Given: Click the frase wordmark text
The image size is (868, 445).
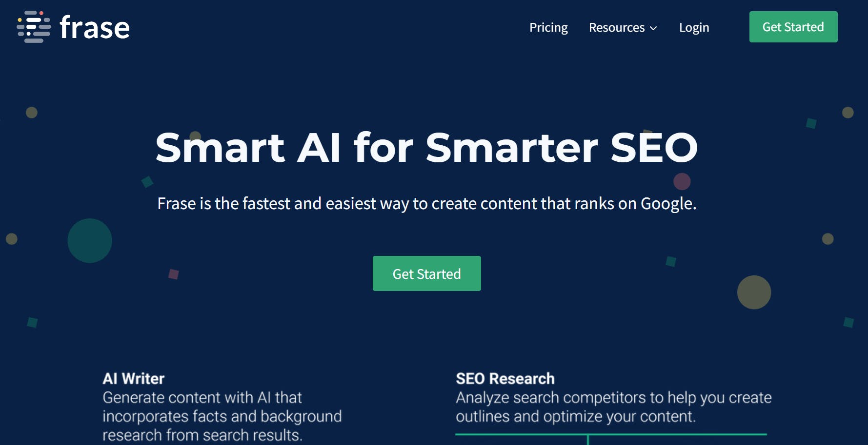Looking at the screenshot, I should coord(95,28).
